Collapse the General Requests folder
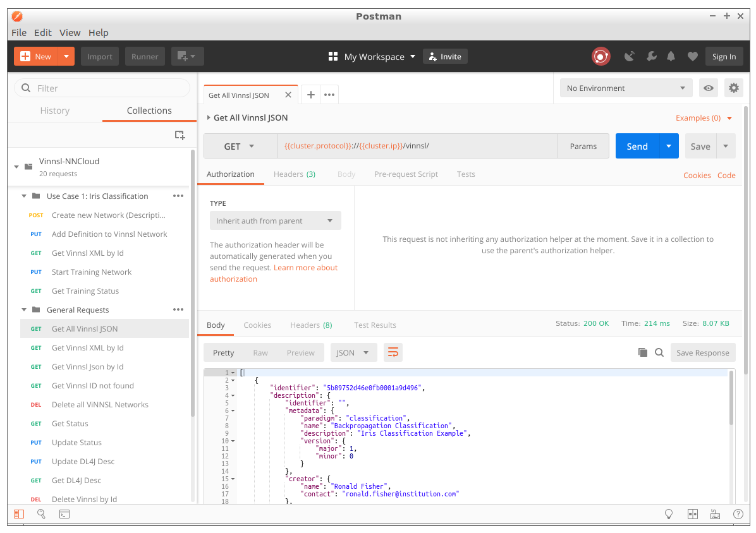 (x=23, y=309)
